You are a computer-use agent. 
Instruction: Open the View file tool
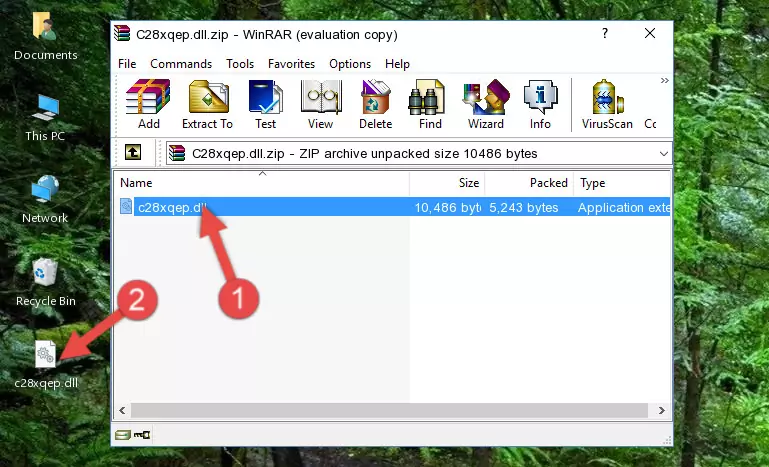(x=321, y=104)
